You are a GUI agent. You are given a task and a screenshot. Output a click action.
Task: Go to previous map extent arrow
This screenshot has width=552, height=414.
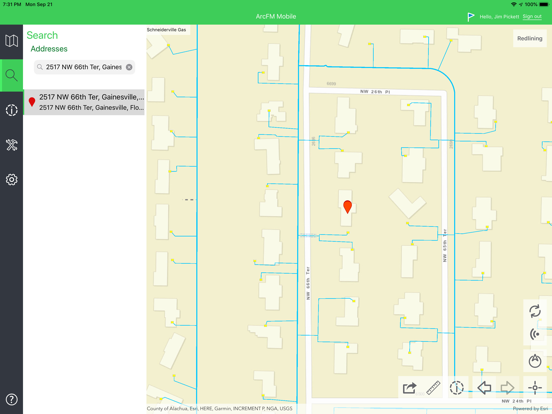click(484, 388)
